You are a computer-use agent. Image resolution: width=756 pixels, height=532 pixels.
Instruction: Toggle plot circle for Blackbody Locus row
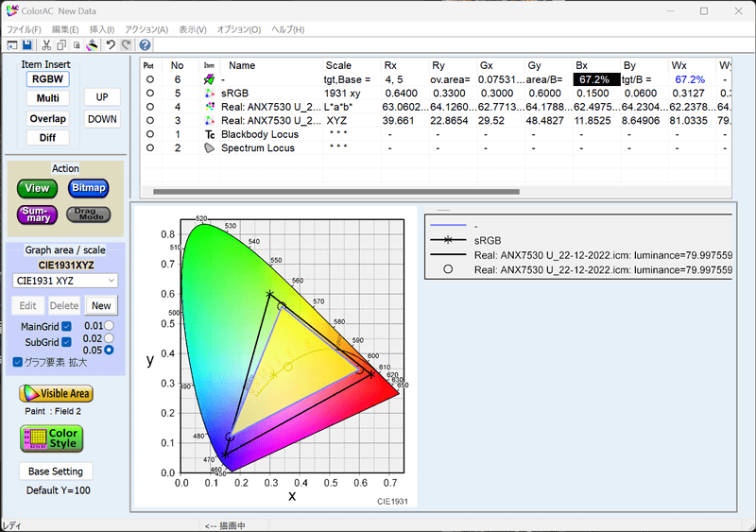(x=148, y=134)
